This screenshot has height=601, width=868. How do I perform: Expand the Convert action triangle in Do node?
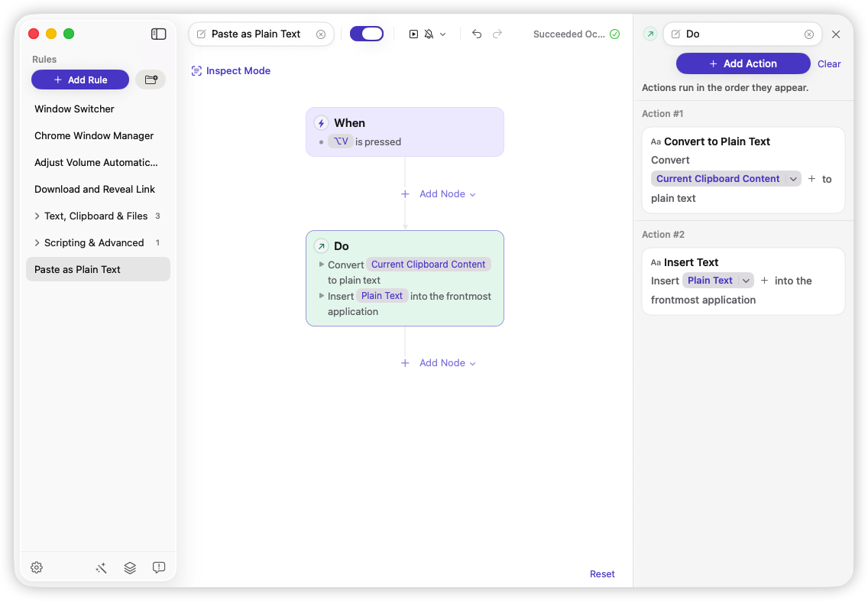coord(321,265)
